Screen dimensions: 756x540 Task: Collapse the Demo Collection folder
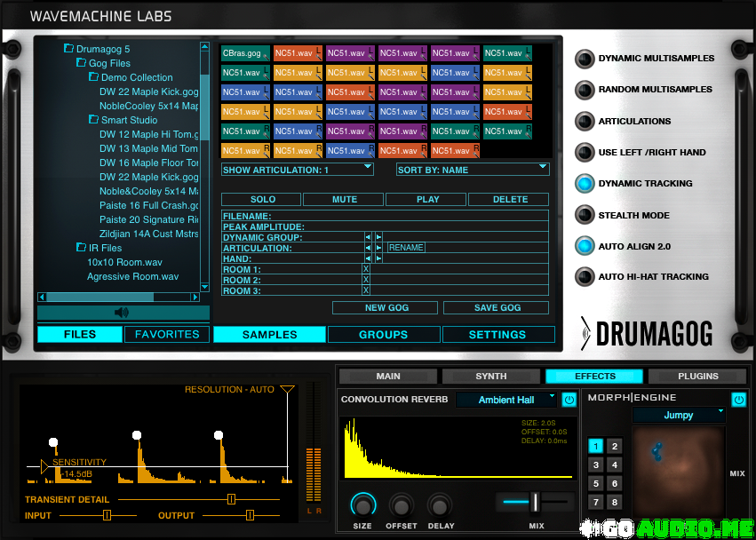click(93, 77)
